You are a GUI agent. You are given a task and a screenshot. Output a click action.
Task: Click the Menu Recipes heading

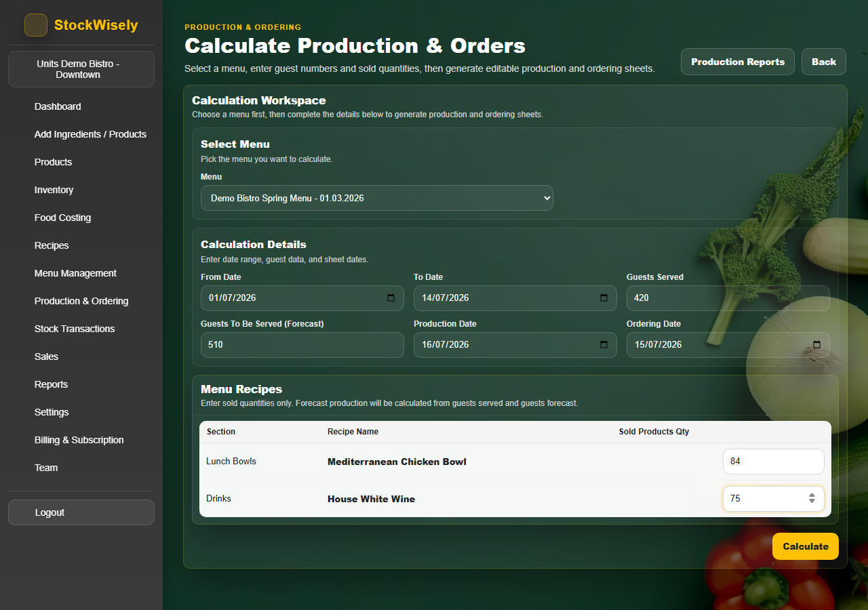coord(241,390)
